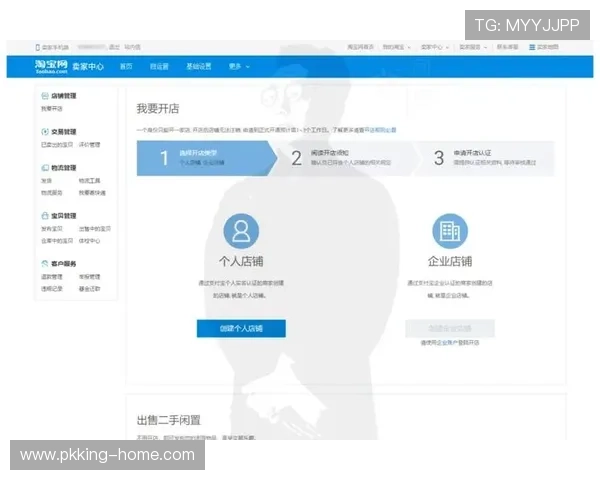
Task: Click the 物流管理 icon in the sidebar
Action: click(45, 168)
